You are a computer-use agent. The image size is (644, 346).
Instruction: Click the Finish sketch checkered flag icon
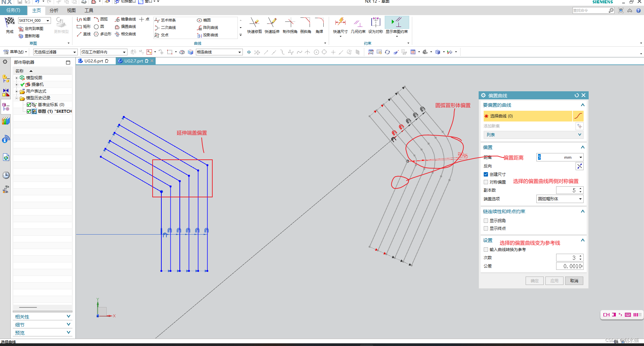click(9, 22)
